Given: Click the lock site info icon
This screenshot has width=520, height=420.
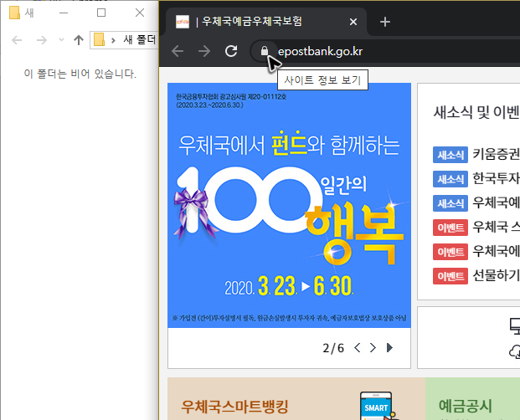Looking at the screenshot, I should pyautogui.click(x=265, y=51).
